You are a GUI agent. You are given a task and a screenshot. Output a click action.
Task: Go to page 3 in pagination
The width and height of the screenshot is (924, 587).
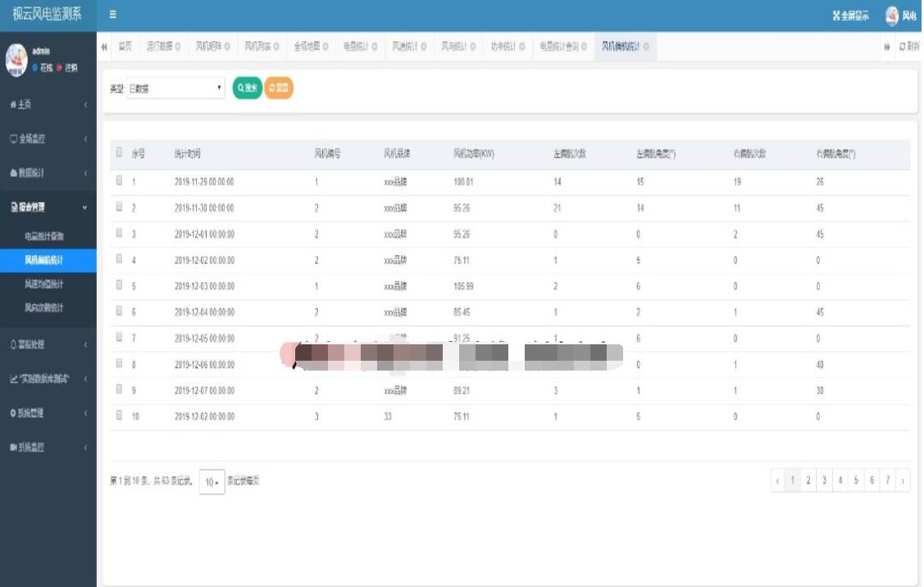[x=825, y=481]
